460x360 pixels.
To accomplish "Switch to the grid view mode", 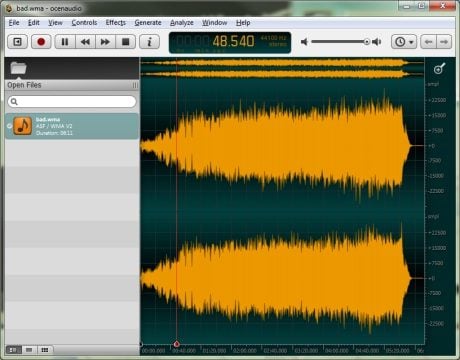I will pos(45,350).
